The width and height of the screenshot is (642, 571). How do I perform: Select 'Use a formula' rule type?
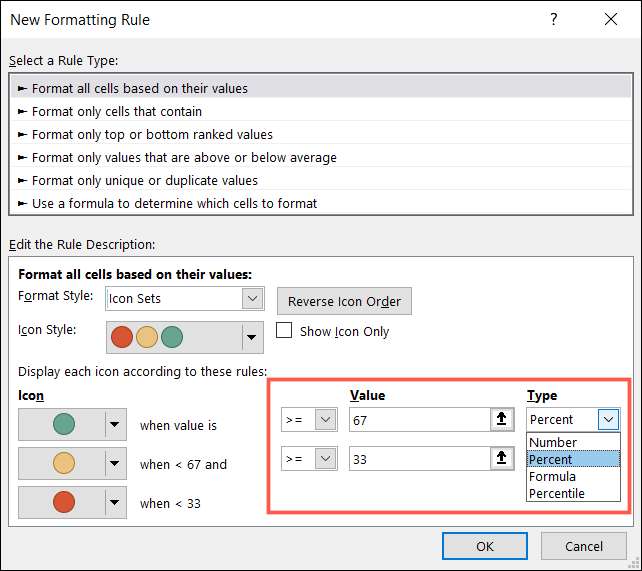point(174,203)
